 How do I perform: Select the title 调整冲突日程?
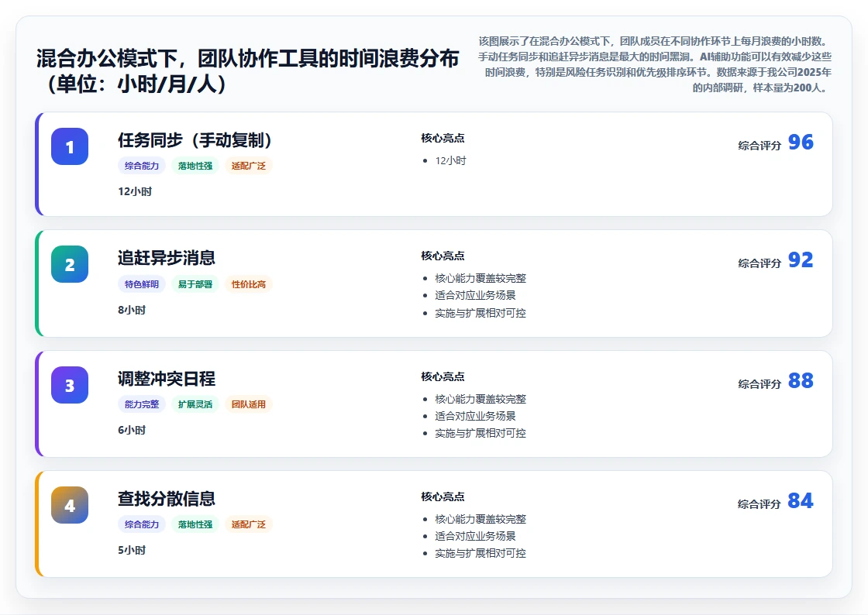tap(166, 379)
